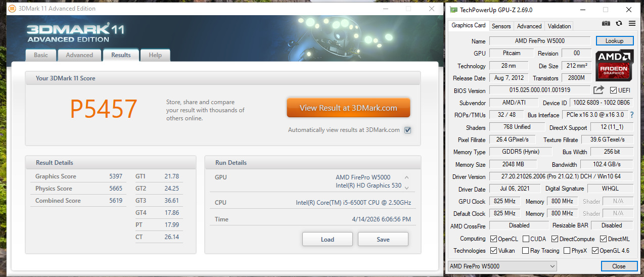Click the Release Date Aug 7, 2012 field
Image resolution: width=644 pixels, height=277 pixels.
click(509, 78)
